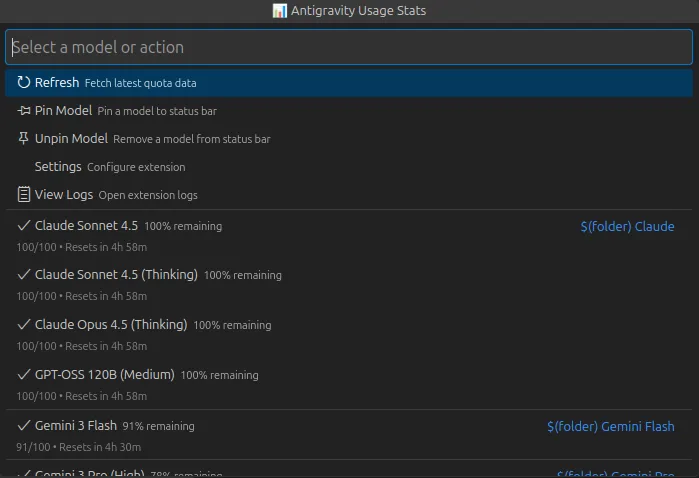Image resolution: width=699 pixels, height=478 pixels.
Task: Click '91% remaining' next to Gemini 3 Flash
Action: (x=158, y=426)
